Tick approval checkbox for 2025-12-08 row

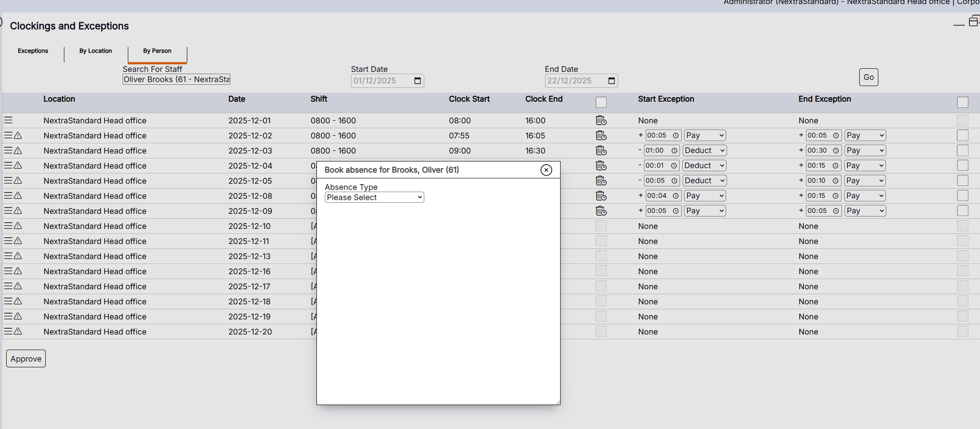(963, 196)
